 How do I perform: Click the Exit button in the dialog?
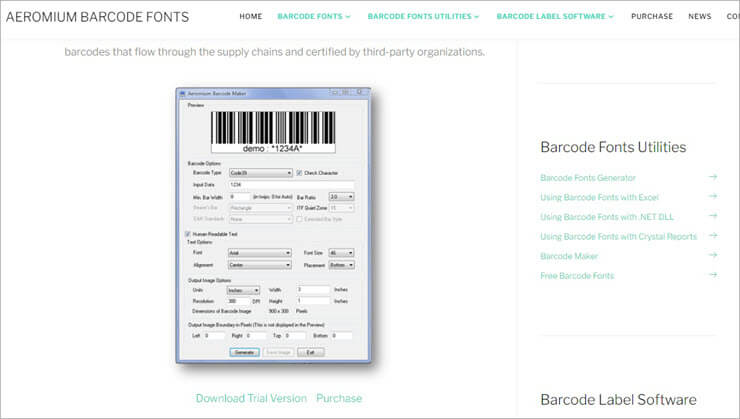click(311, 352)
